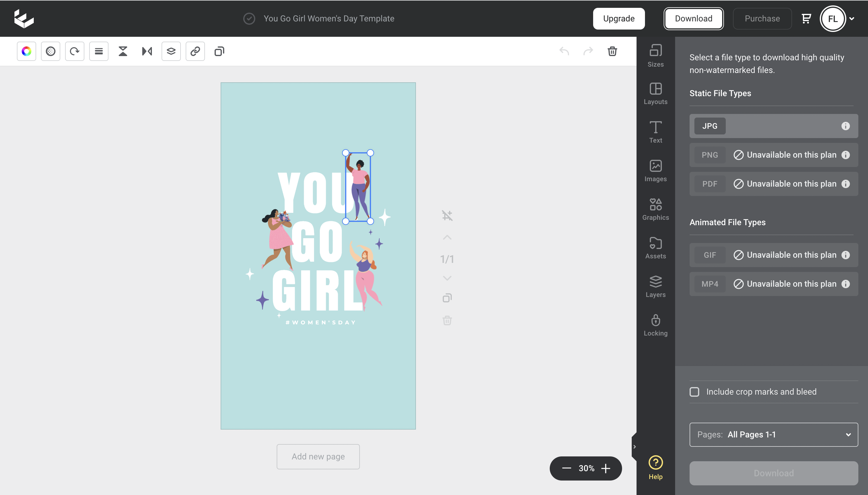Open the Images panel
This screenshot has height=495, width=868.
(x=655, y=171)
